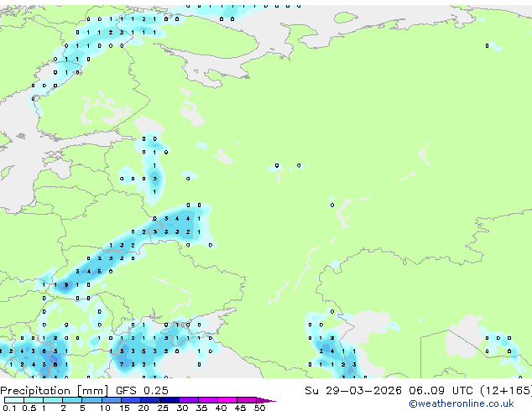Click the 'Precipitation [mm]' title text
The width and height of the screenshot is (532, 411).
pos(55,391)
